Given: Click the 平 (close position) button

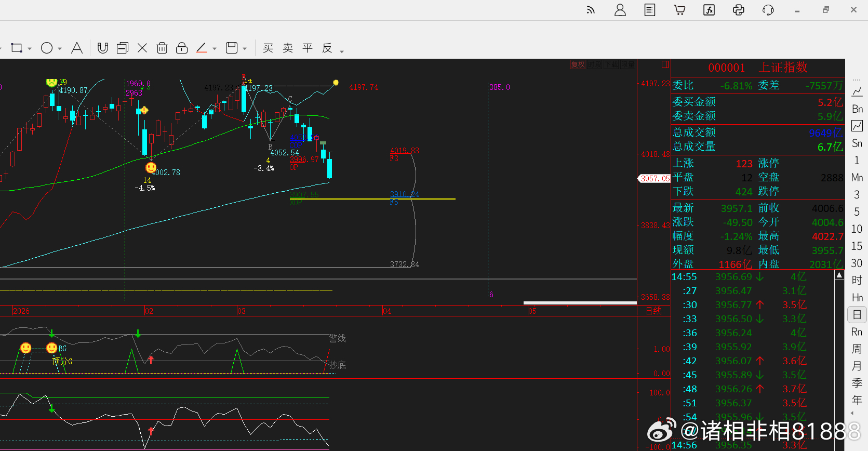Looking at the screenshot, I should click(308, 48).
